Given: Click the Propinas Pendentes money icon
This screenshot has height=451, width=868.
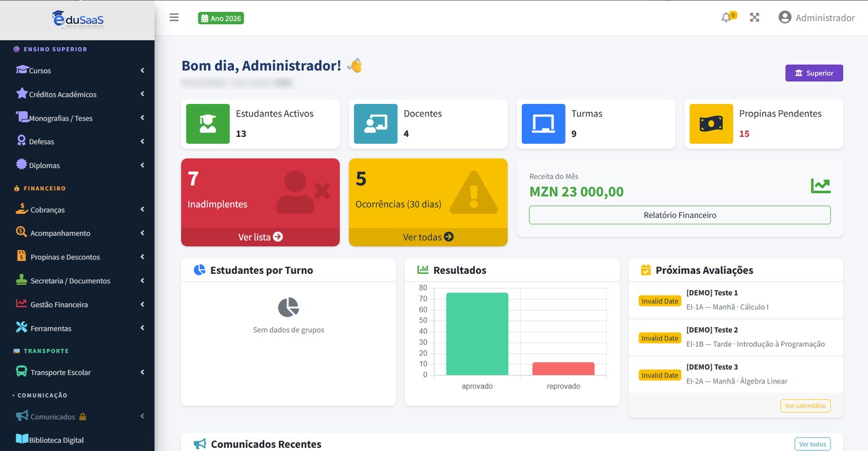Looking at the screenshot, I should pyautogui.click(x=711, y=124).
